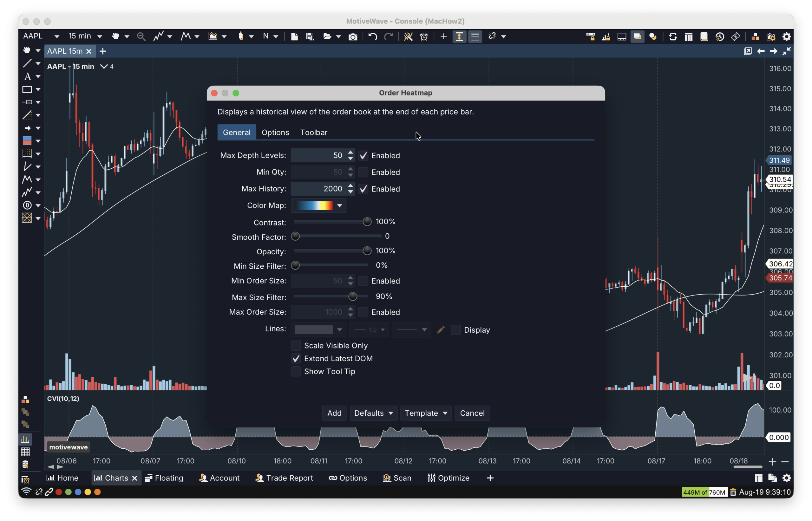The image size is (812, 521).
Task: Uncheck Max History Enabled checkbox
Action: 363,189
